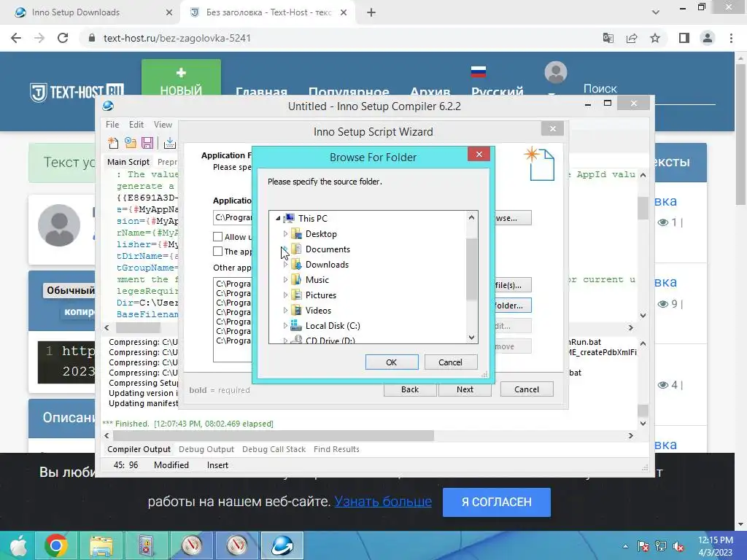Click Compile icon in Inno Setup toolbar
Screen dimensions: 747x560
click(169, 143)
